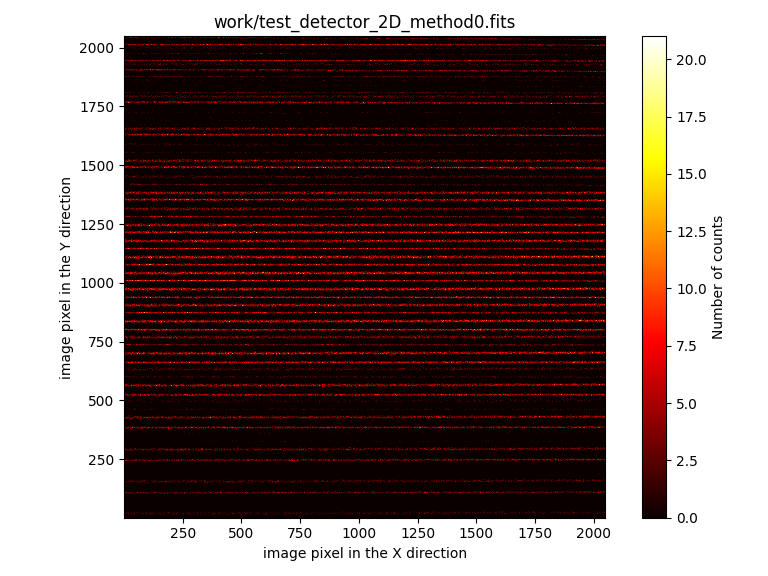Click the colorbar tick label 20.0
The width and height of the screenshot is (768, 576).
pyautogui.click(x=690, y=60)
